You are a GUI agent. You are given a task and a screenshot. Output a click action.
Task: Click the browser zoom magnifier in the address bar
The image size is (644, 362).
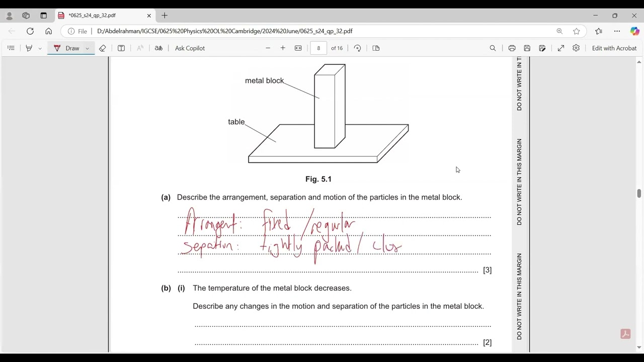pos(559,31)
